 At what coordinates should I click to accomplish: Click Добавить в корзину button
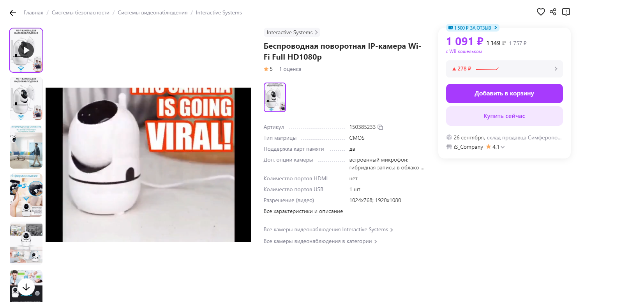pos(504,93)
